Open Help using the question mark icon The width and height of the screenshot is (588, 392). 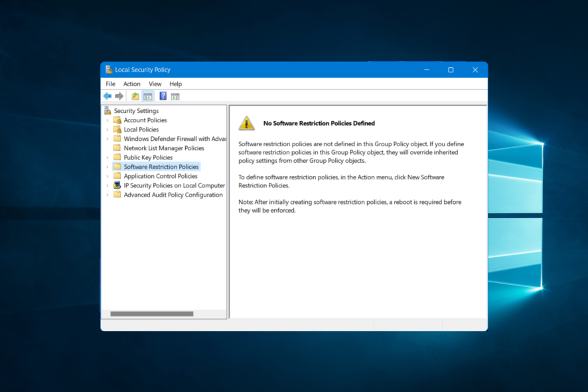(163, 96)
